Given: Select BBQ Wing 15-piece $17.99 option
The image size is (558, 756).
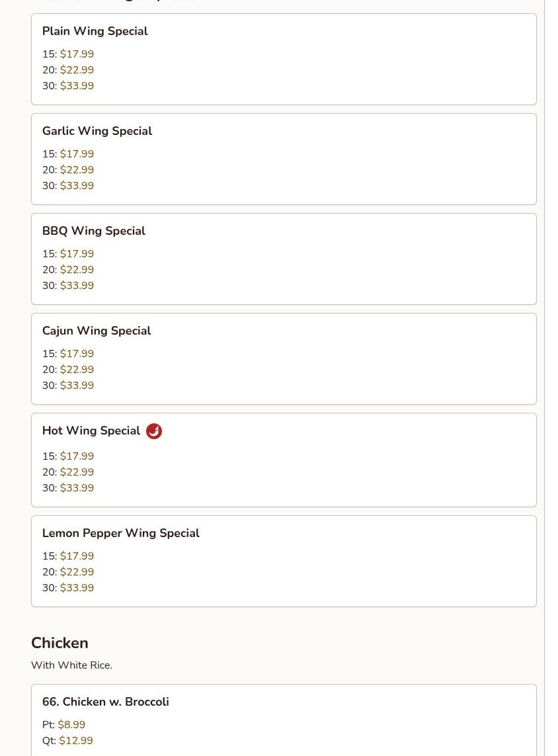Looking at the screenshot, I should [x=77, y=254].
